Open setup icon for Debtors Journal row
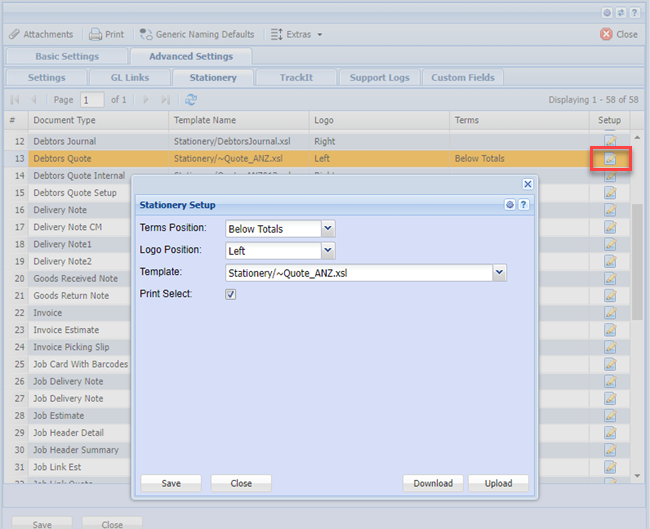This screenshot has height=529, width=650. pos(609,141)
